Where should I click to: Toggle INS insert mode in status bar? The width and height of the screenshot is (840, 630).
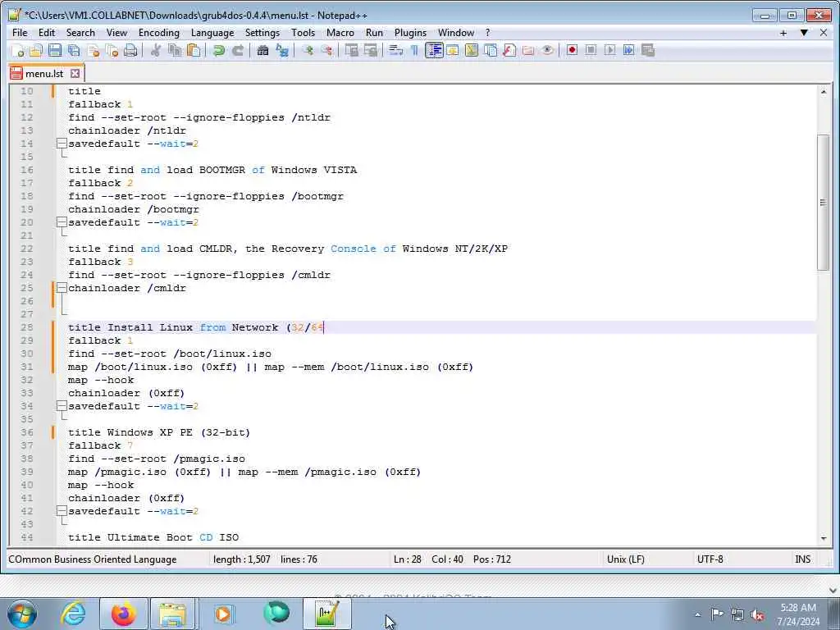click(802, 559)
